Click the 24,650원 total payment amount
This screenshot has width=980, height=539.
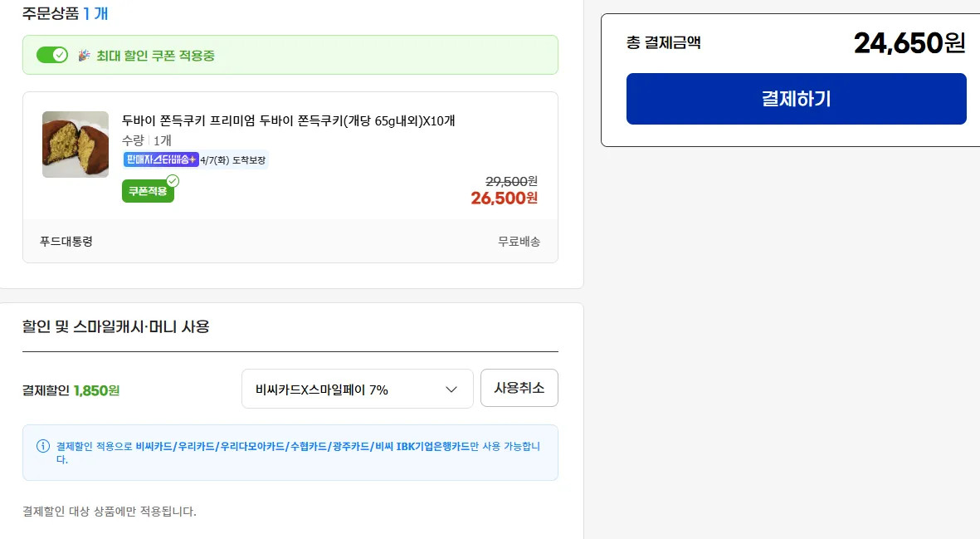pyautogui.click(x=909, y=42)
